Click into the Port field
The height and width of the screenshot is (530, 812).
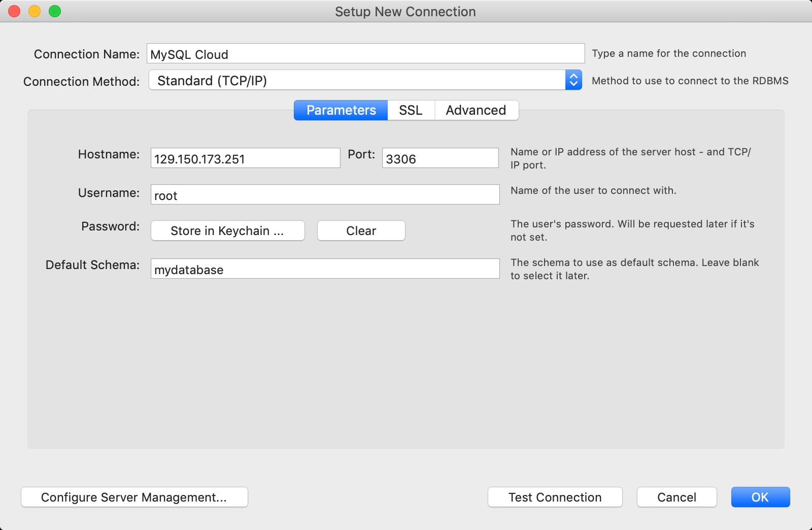point(440,158)
